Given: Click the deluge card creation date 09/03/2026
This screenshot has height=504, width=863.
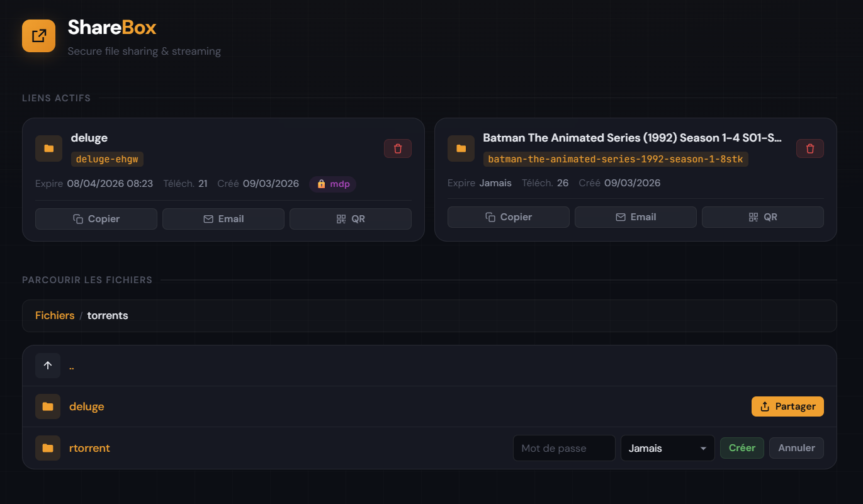Looking at the screenshot, I should [x=271, y=184].
